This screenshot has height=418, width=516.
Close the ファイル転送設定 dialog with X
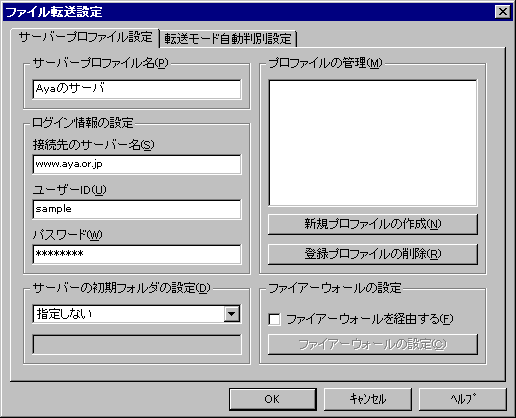coord(503,12)
